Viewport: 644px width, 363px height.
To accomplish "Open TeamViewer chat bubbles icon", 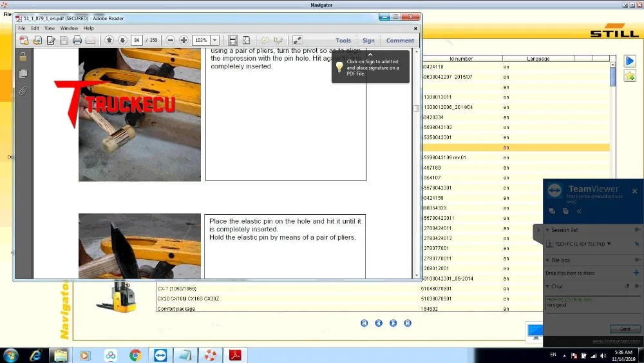I will pyautogui.click(x=552, y=211).
